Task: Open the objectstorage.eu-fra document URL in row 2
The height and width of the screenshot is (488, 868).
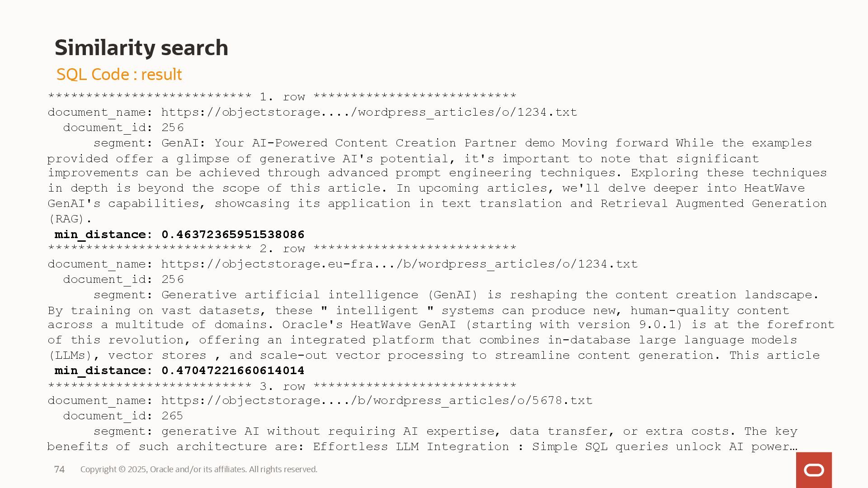Action: pos(399,264)
